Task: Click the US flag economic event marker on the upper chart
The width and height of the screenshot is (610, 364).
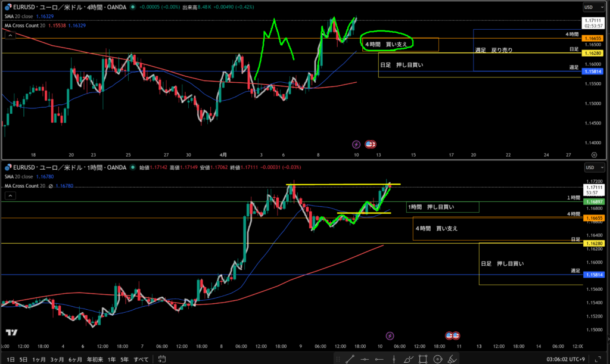Action: 369,144
